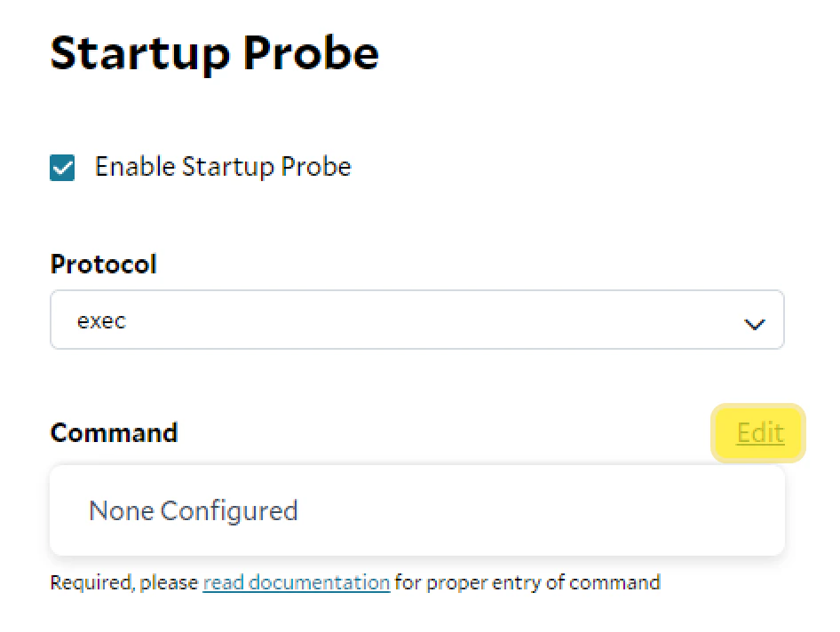The height and width of the screenshot is (632, 840).
Task: Click the None Configured placeholder text
Action: tap(193, 510)
